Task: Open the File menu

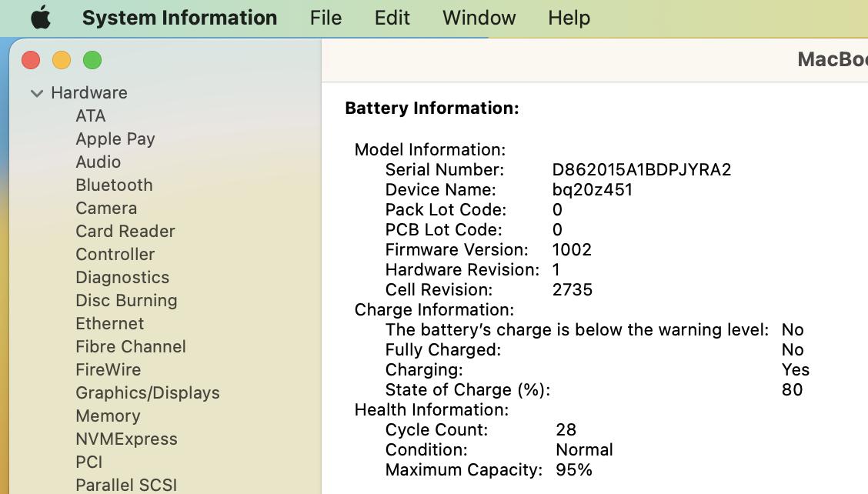Action: coord(325,18)
